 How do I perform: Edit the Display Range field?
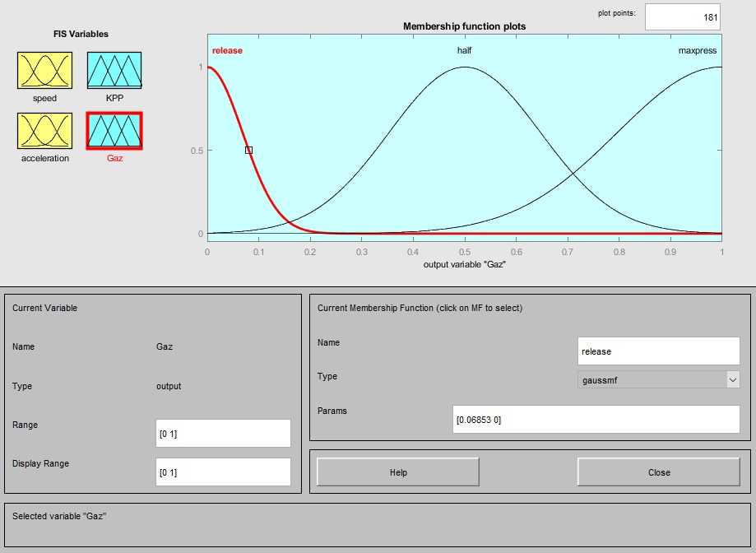coord(223,472)
